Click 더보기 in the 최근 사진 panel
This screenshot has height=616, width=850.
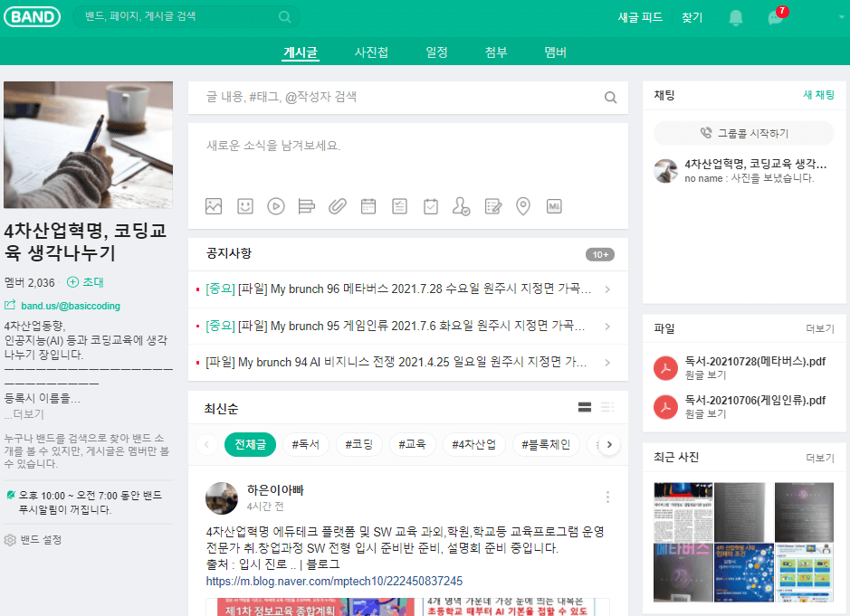click(x=820, y=458)
